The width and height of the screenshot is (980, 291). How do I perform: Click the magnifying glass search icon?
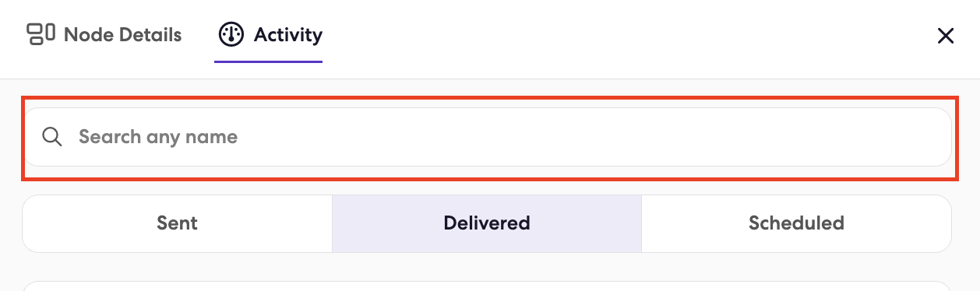click(52, 137)
